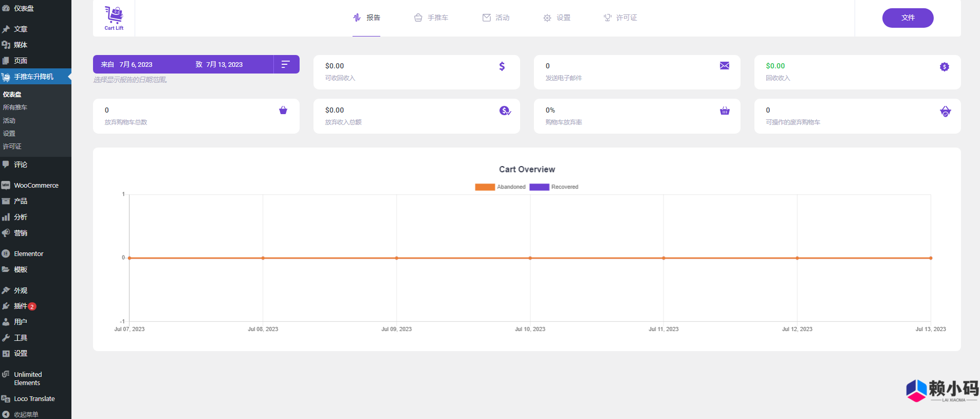Click the abandoned revenue total icon
This screenshot has height=419, width=980.
click(x=505, y=111)
